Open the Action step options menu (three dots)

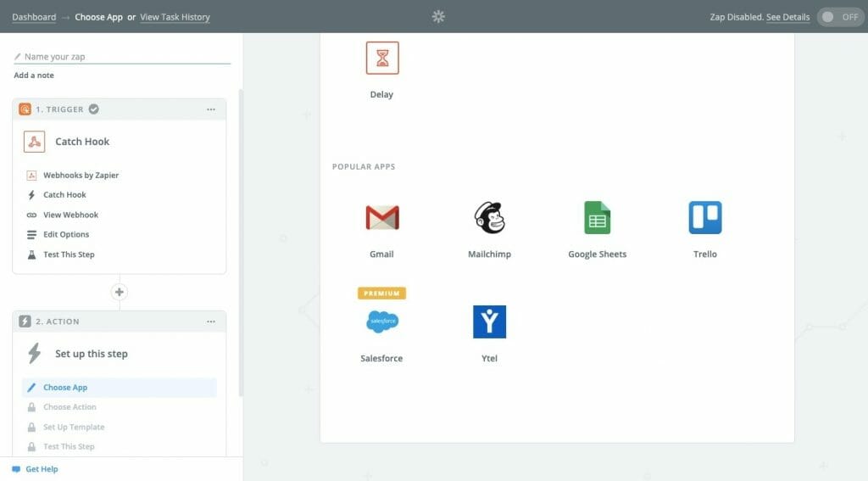pyautogui.click(x=211, y=322)
